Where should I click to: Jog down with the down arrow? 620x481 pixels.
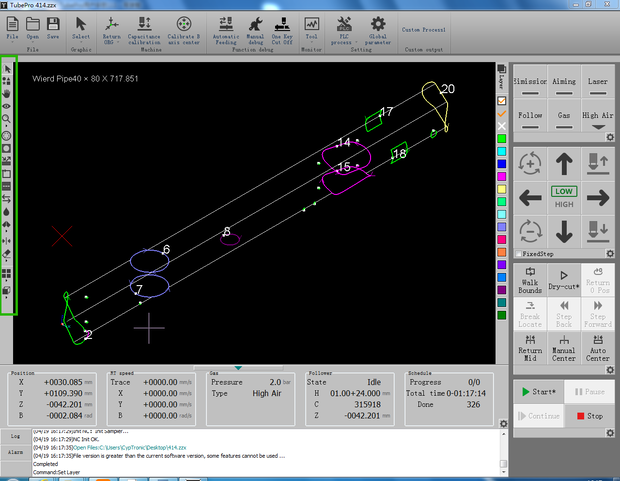564,231
